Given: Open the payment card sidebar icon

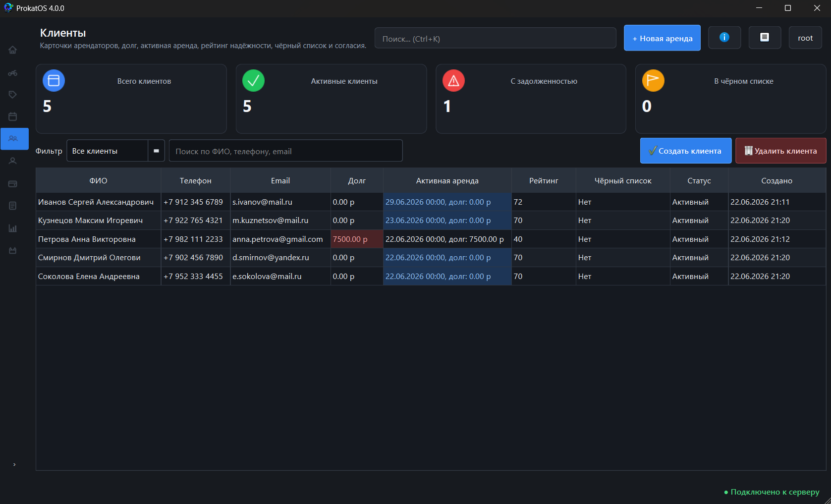Looking at the screenshot, I should 13,184.
